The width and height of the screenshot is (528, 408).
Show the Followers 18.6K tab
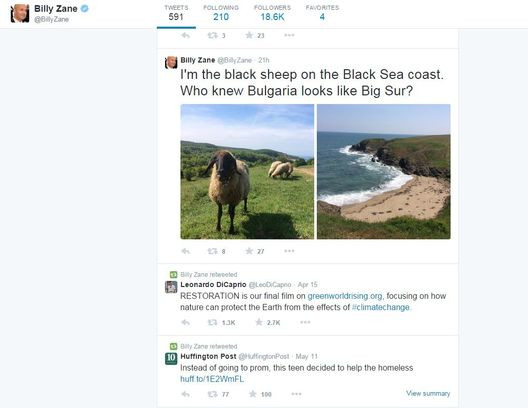tap(272, 13)
